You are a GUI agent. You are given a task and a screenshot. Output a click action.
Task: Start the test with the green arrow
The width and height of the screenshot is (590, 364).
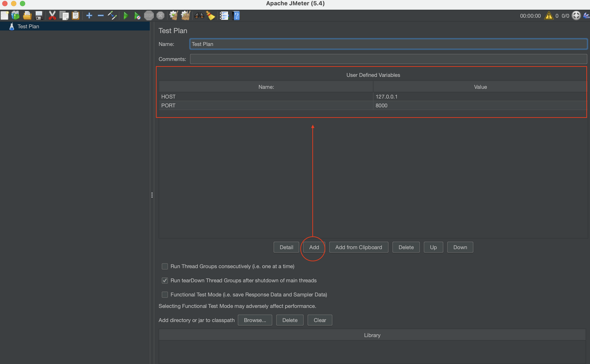click(126, 16)
